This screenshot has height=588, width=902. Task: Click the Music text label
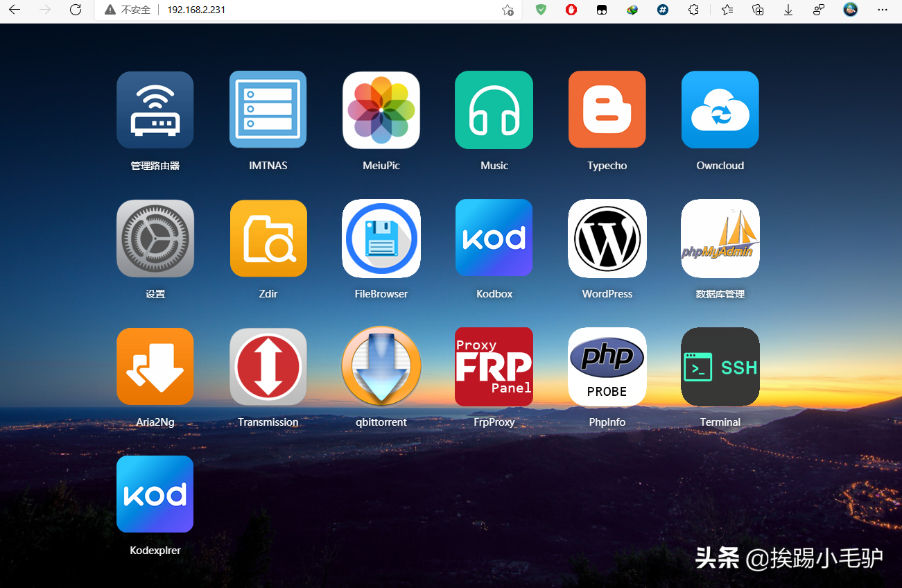[x=494, y=166]
